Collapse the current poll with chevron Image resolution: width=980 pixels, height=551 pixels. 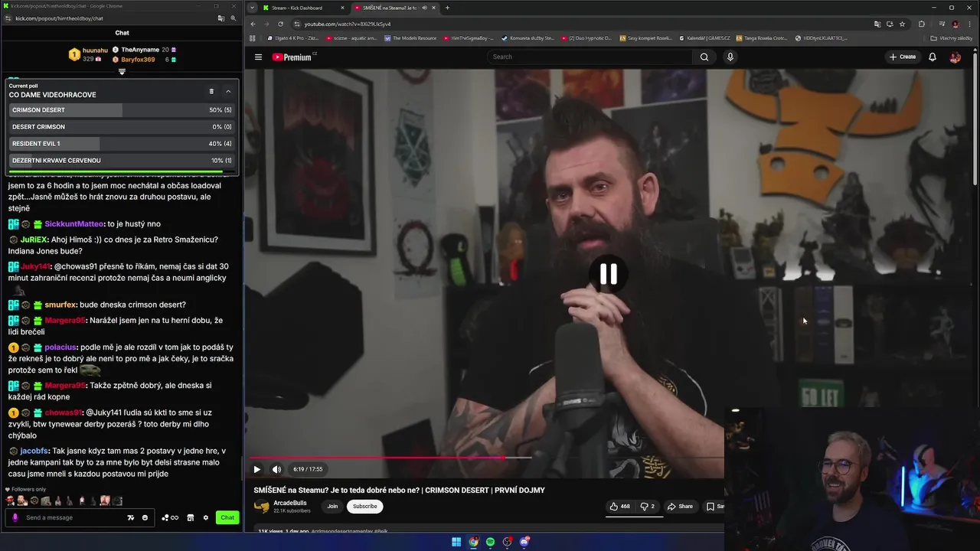click(228, 91)
